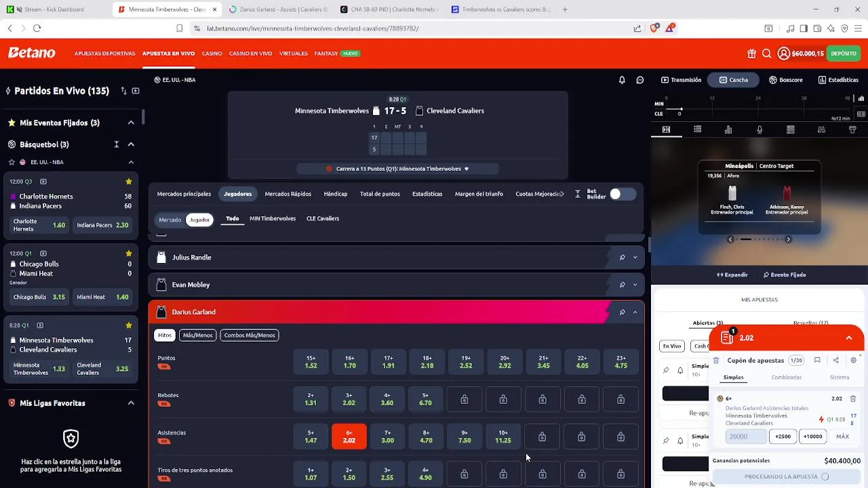Favorite the EE. UU. - NBA league star
868x488 pixels.
pyautogui.click(x=12, y=163)
